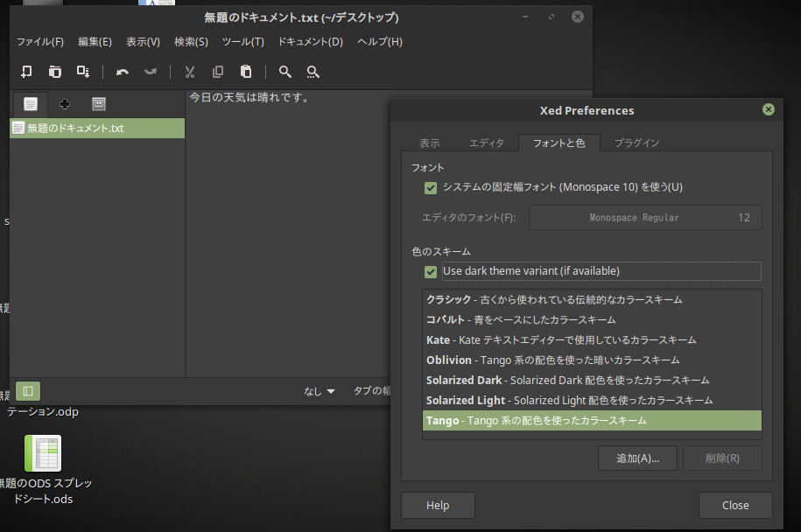801x532 pixels.
Task: Select クラシック color scheme
Action: pyautogui.click(x=592, y=300)
